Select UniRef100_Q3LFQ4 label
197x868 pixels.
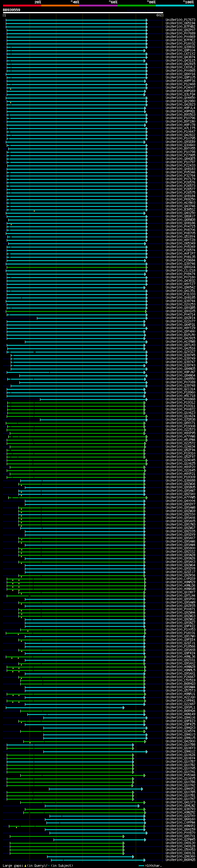click(180, 94)
